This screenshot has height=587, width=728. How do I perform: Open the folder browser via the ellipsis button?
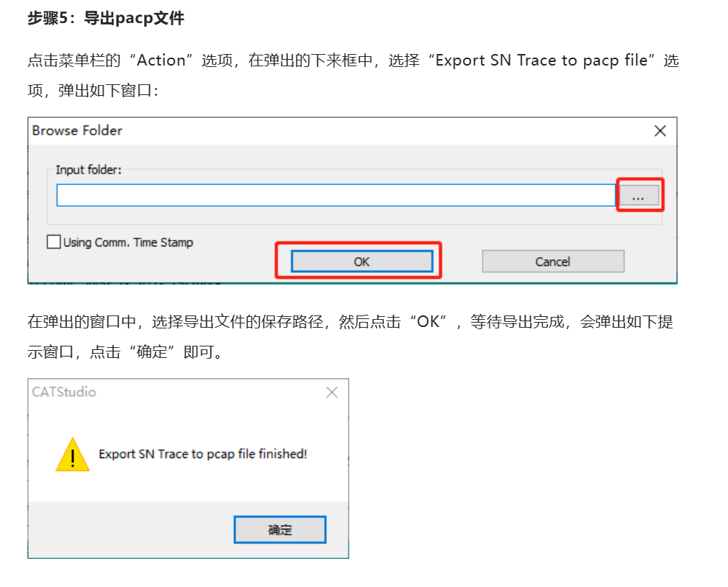[639, 195]
